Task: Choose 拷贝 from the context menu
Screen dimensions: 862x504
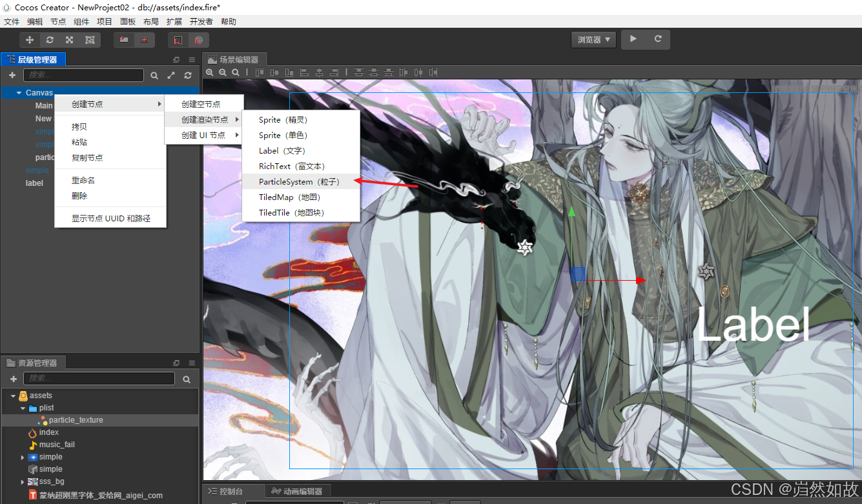Action: (x=110, y=126)
